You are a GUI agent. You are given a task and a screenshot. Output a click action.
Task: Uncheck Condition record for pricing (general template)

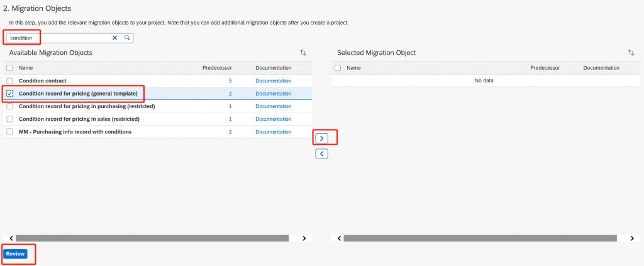point(10,94)
